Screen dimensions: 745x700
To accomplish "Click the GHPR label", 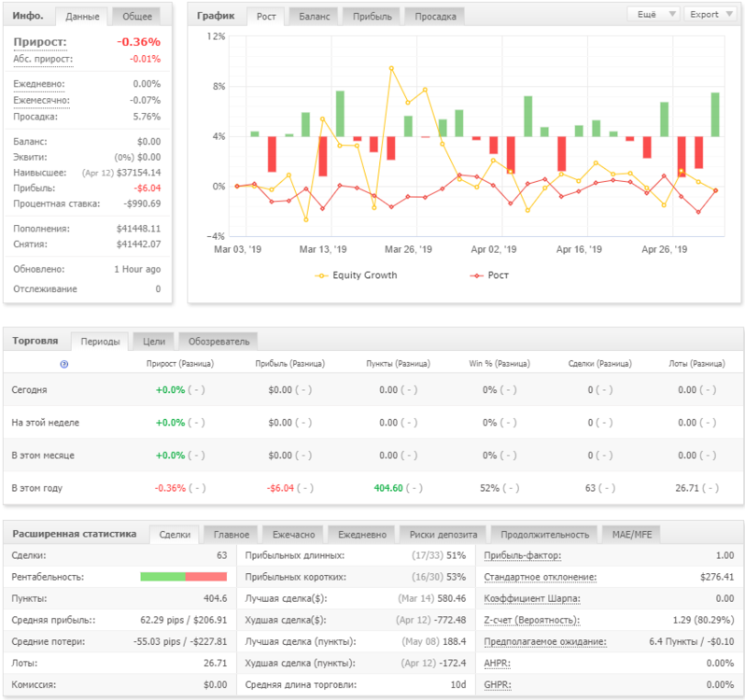I will [x=498, y=685].
